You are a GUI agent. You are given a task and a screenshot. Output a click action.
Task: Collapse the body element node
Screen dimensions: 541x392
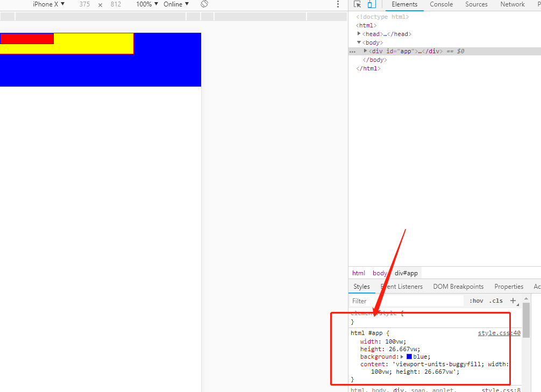click(359, 42)
